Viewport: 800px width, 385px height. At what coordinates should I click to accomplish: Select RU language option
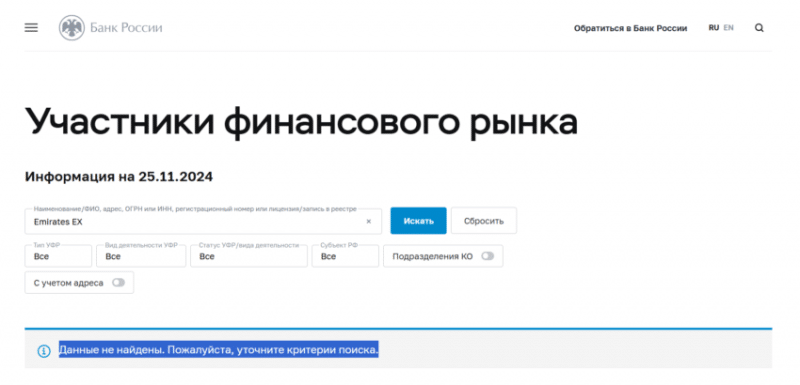point(714,28)
